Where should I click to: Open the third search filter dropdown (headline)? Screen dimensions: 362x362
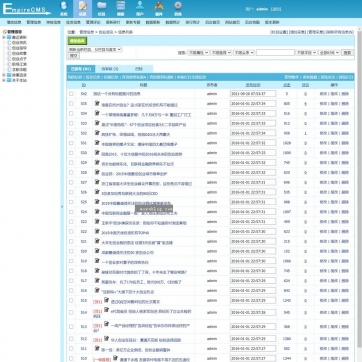point(244,53)
